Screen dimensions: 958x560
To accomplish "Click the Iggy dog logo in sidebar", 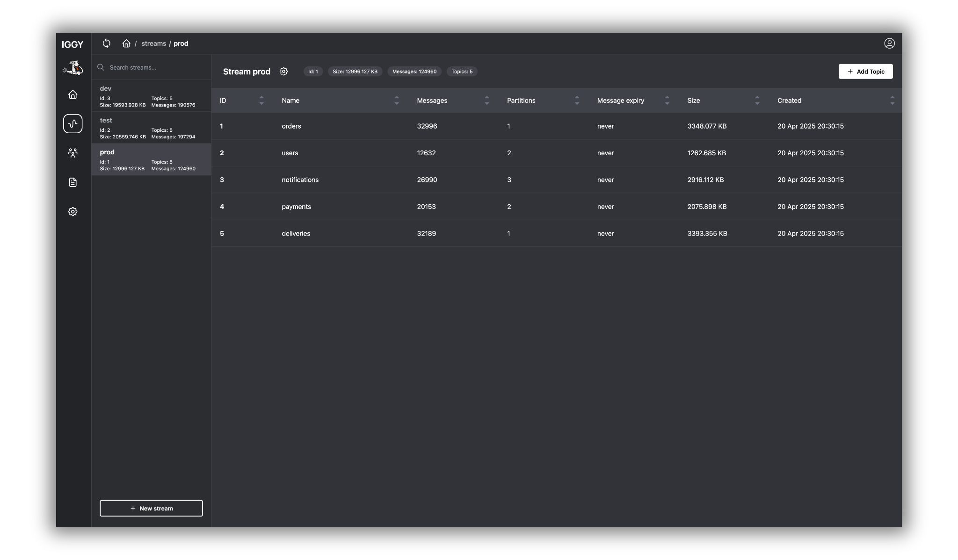I will tap(73, 68).
